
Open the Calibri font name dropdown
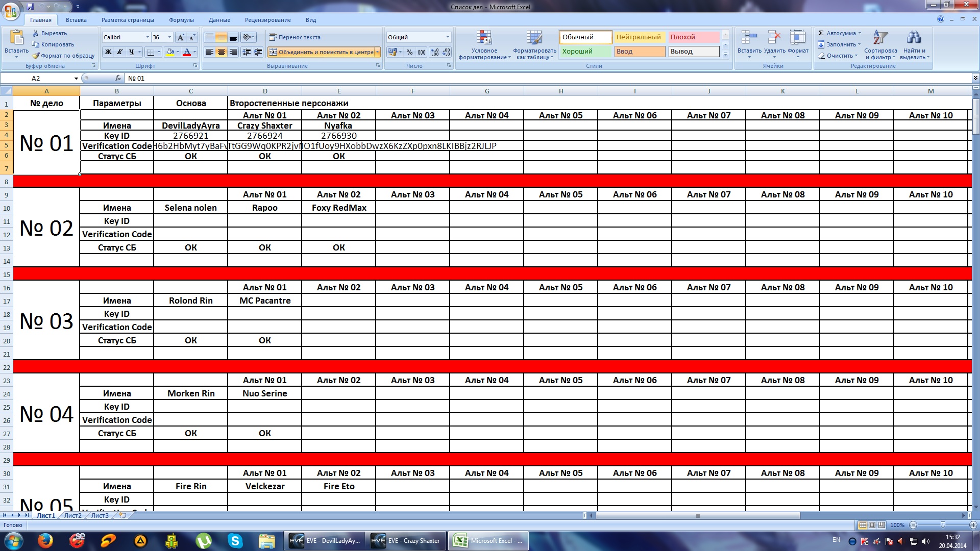[x=148, y=37]
